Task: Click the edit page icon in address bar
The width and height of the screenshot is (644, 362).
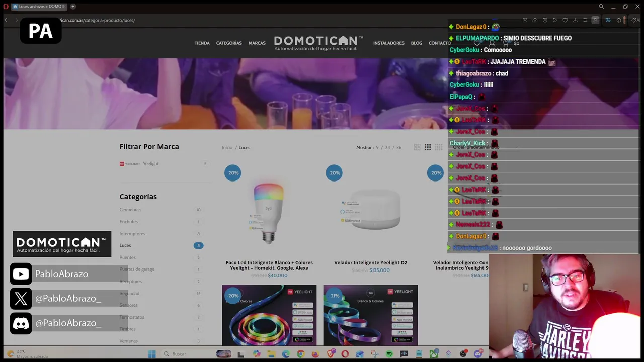Action: [525, 20]
